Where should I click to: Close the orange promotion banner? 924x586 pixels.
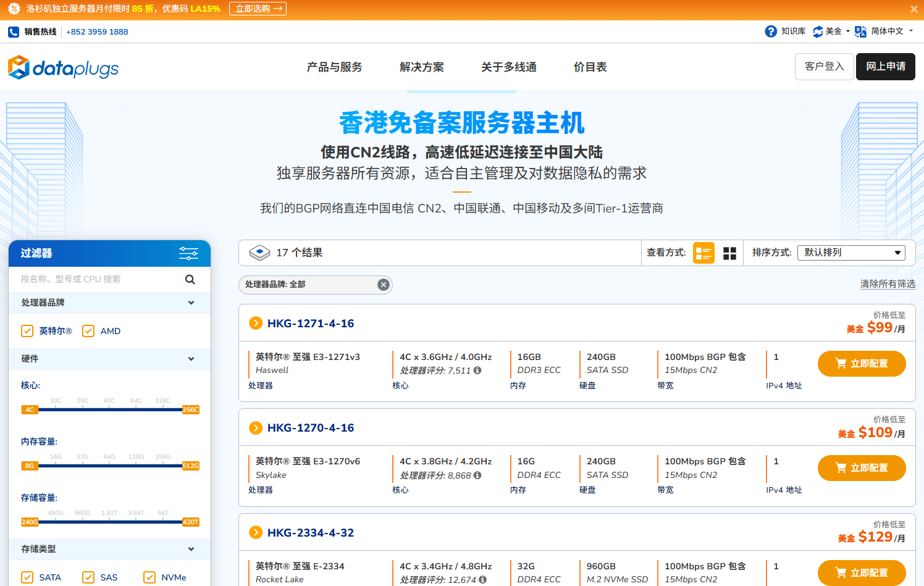pyautogui.click(x=914, y=9)
